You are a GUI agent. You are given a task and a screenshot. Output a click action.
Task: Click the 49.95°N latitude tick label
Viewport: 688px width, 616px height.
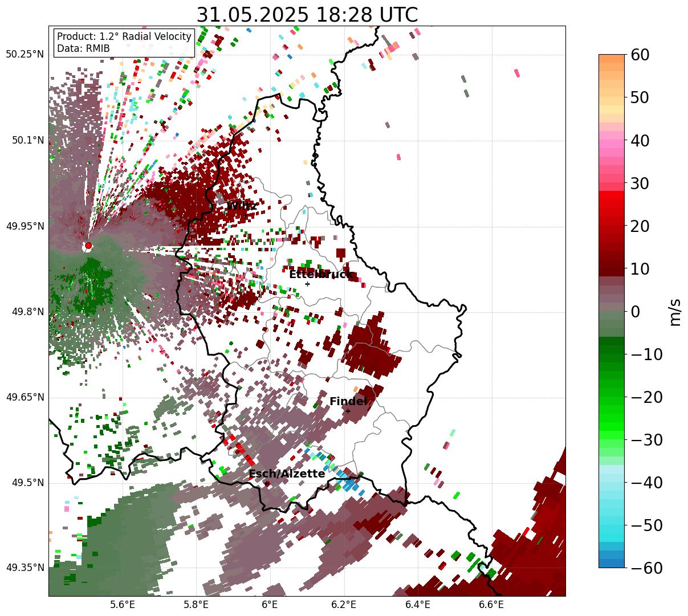(25, 226)
